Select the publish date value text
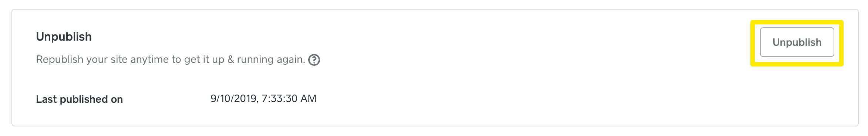The image size is (868, 136). click(x=263, y=98)
